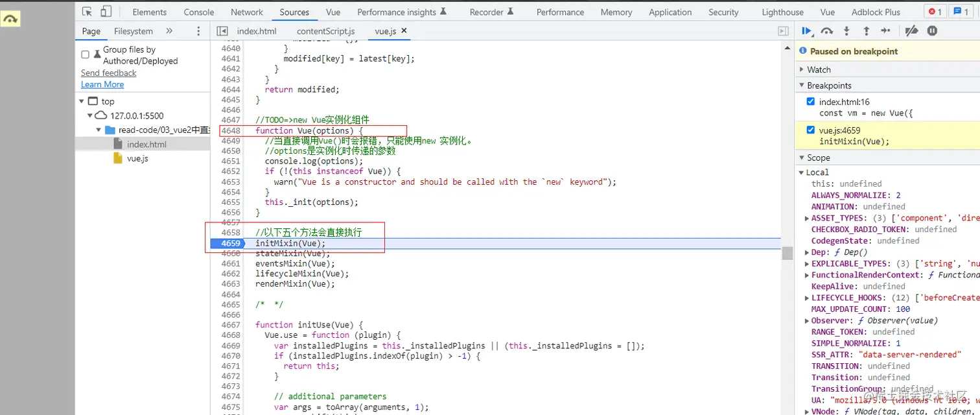Click the Send feedback link
The width and height of the screenshot is (980, 415).
(109, 73)
